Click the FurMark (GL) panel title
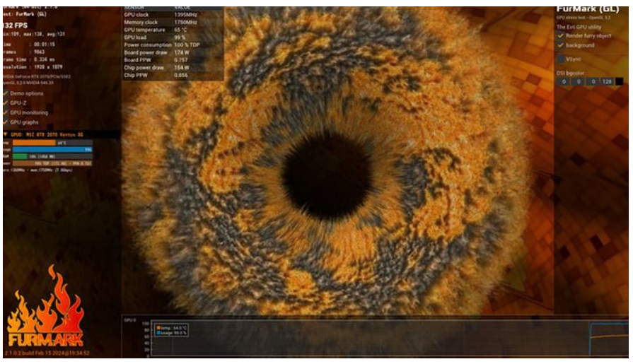The image size is (633, 364). (588, 9)
